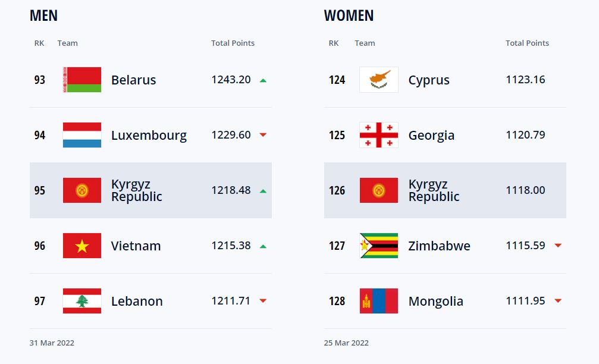Click the red down arrow beside Mongolia points

tap(558, 301)
